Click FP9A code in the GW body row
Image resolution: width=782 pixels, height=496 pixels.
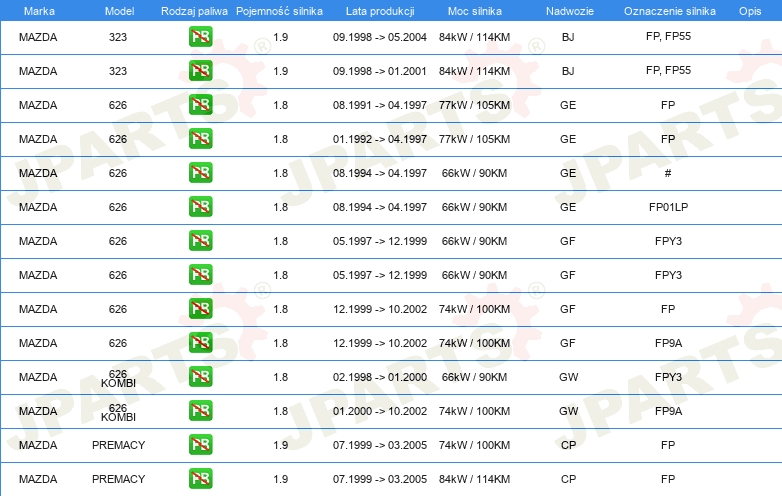(x=668, y=411)
